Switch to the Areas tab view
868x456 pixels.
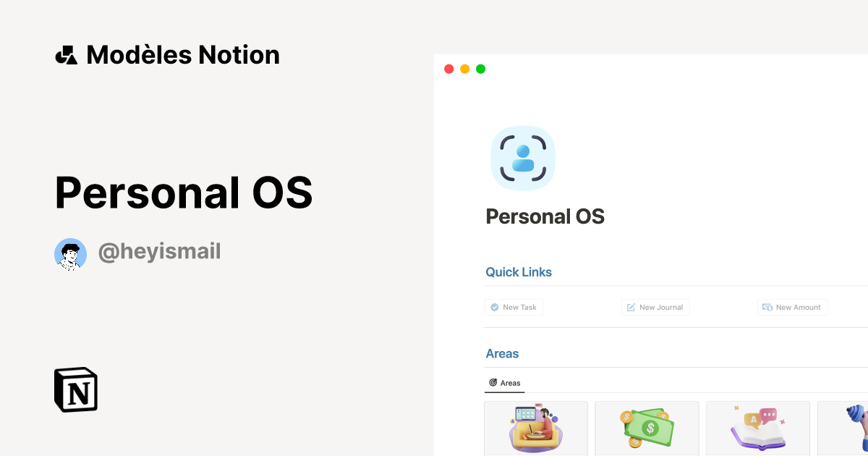[x=504, y=383]
